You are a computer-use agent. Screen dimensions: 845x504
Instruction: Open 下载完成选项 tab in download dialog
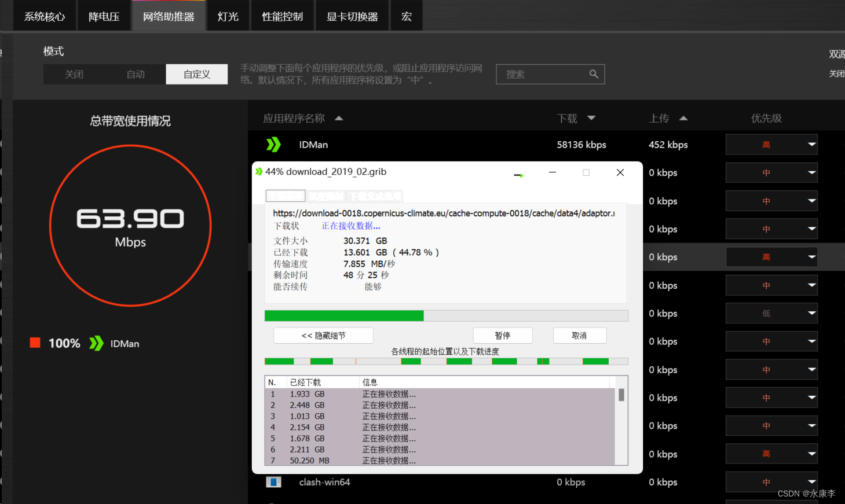coord(375,196)
